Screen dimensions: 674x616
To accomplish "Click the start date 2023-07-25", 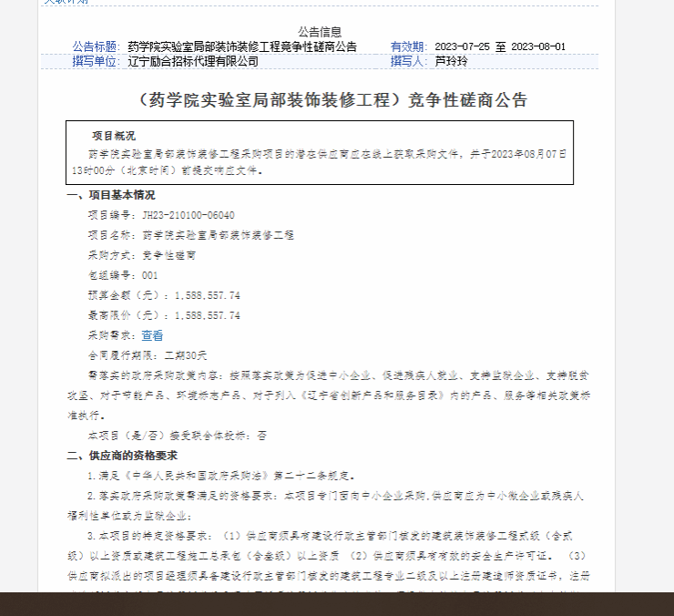I will (464, 46).
